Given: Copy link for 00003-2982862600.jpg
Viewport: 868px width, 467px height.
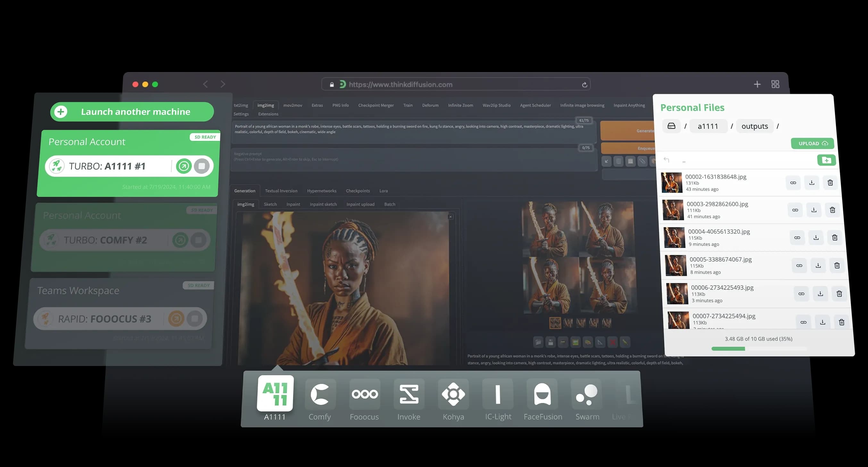Looking at the screenshot, I should pos(795,210).
